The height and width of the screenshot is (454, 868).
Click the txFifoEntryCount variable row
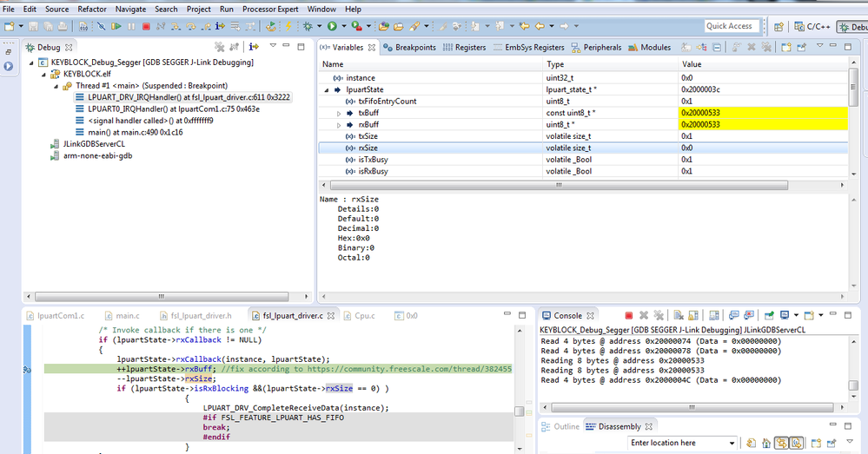[x=583, y=102]
